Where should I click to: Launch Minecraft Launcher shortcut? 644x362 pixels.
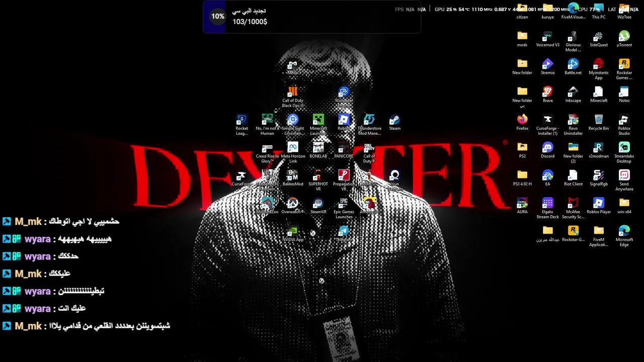click(x=318, y=125)
